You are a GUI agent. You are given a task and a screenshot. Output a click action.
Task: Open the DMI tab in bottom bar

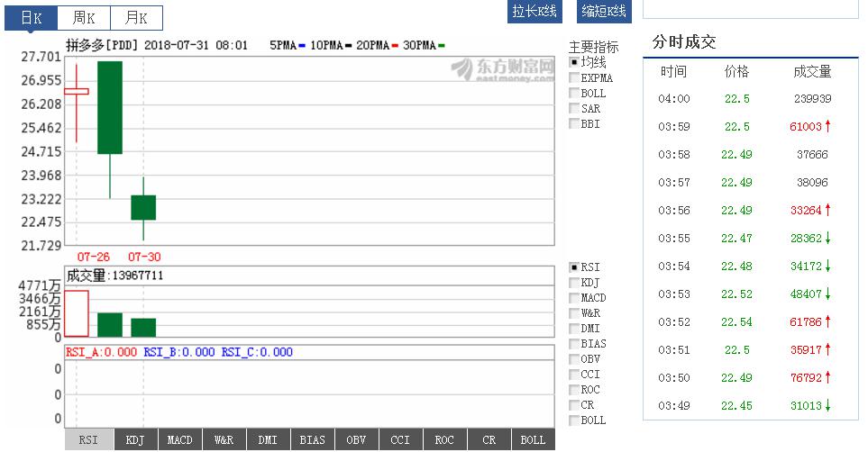coord(268,439)
